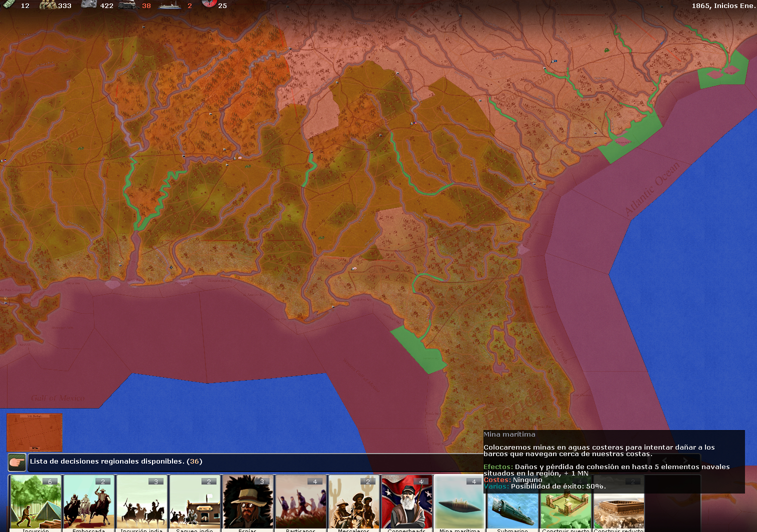Select the Saqueo indio decision card
This screenshot has height=532, width=757.
click(x=195, y=503)
